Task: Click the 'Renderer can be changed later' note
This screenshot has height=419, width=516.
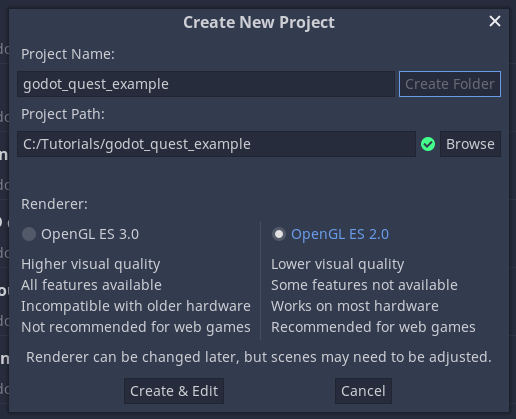Action: 259,357
